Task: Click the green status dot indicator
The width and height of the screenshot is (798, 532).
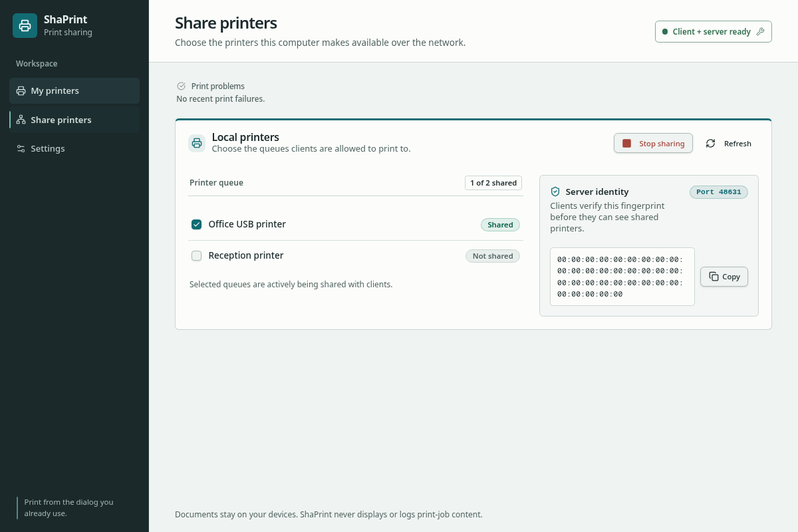Action: [x=665, y=31]
